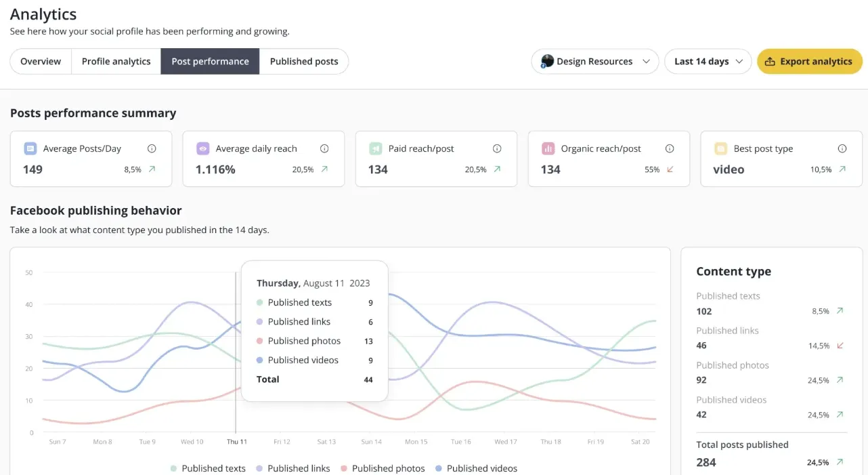Toggle Published links series in chart legend
This screenshot has height=475, width=868.
(292, 468)
